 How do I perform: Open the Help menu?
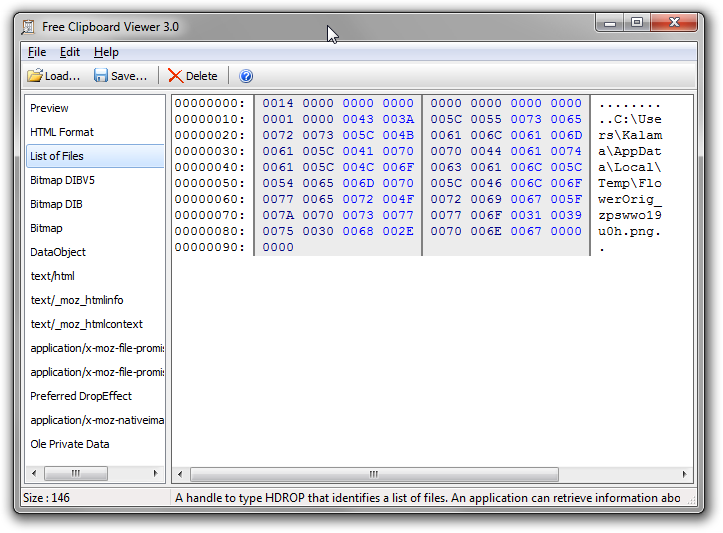pos(106,52)
